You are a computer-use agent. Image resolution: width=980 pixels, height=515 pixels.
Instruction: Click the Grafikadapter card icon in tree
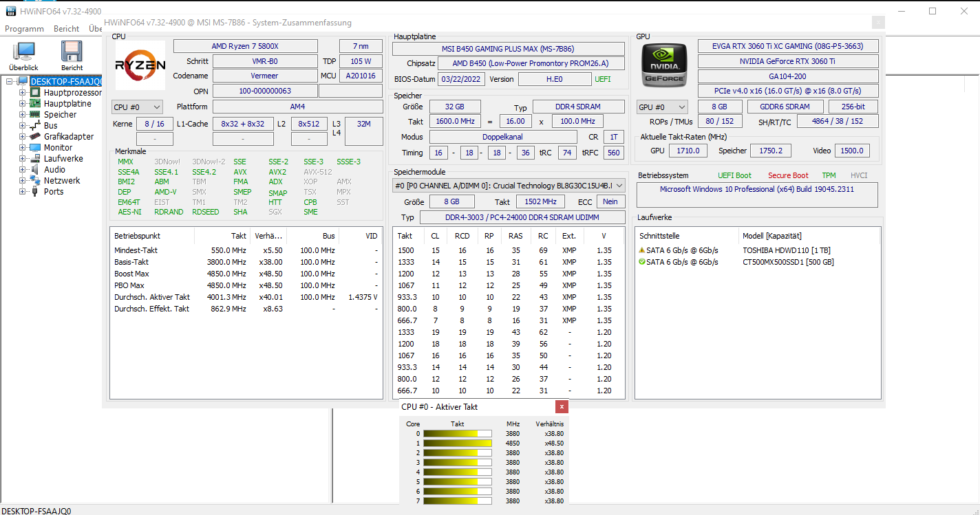(x=35, y=137)
